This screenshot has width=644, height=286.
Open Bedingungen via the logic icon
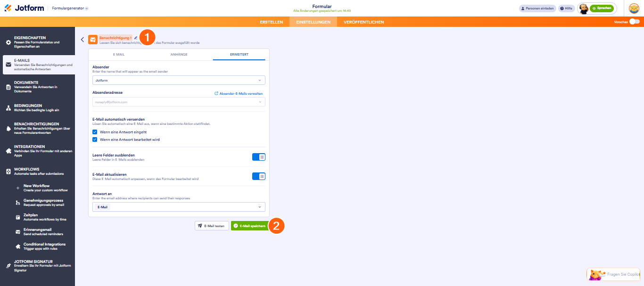click(8, 108)
